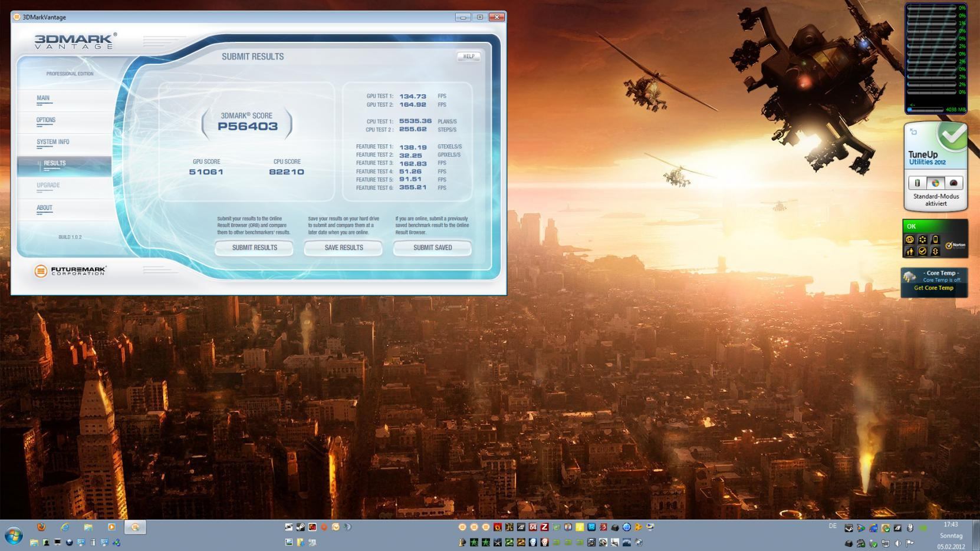Click the Norton logo in the gadget
980x551 pixels.
click(x=955, y=245)
